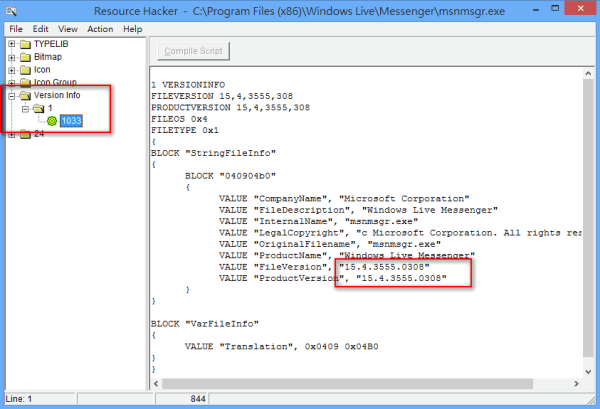Image resolution: width=600 pixels, height=409 pixels.
Task: Click the PRODUCTVERSION 15,4,3555,308 line
Action: (x=230, y=108)
